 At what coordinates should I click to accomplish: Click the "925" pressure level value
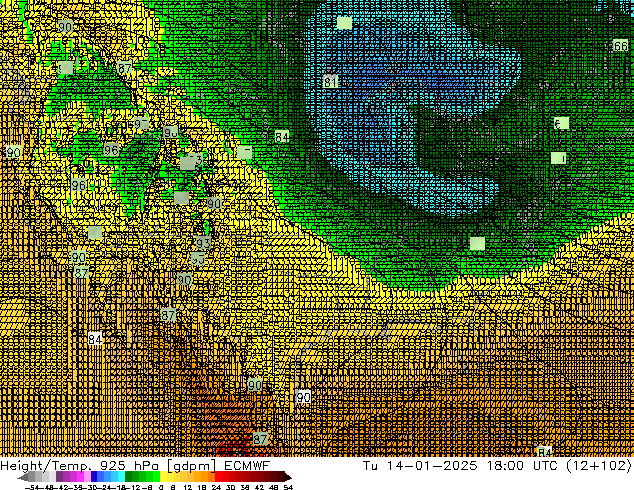[x=113, y=466]
